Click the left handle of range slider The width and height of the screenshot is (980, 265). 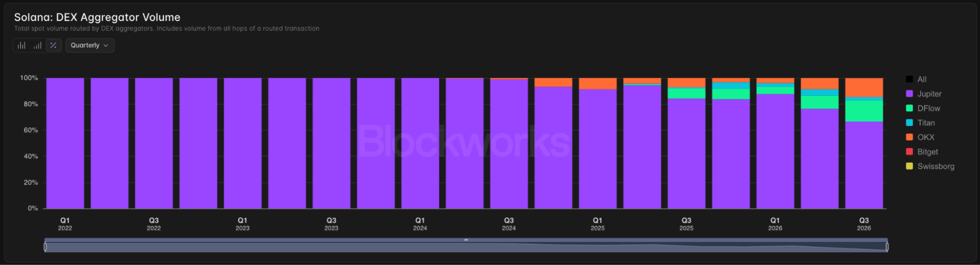pos(46,247)
